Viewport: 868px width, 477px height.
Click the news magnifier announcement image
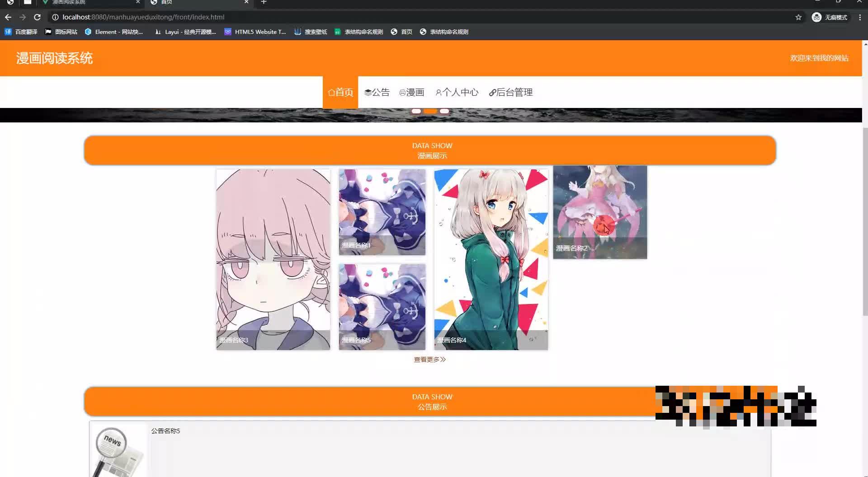[x=118, y=451]
